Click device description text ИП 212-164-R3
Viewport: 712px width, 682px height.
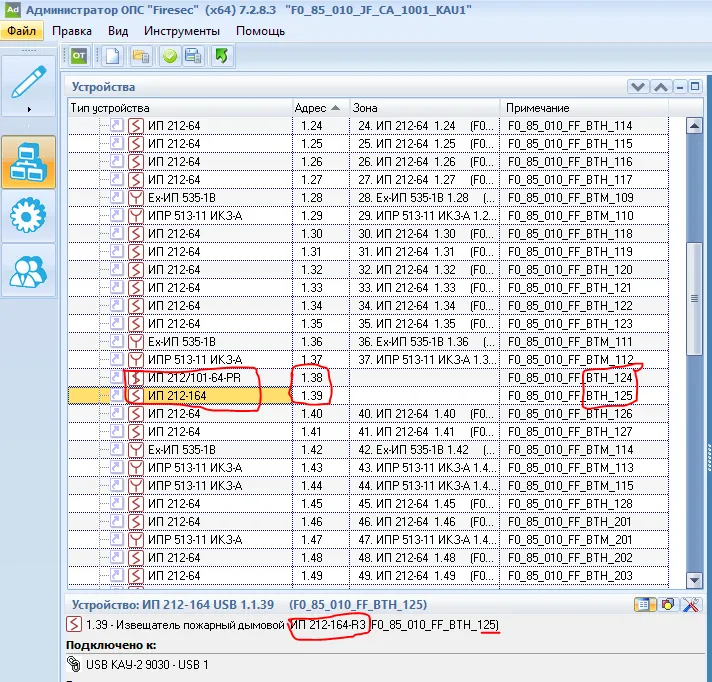click(x=328, y=625)
